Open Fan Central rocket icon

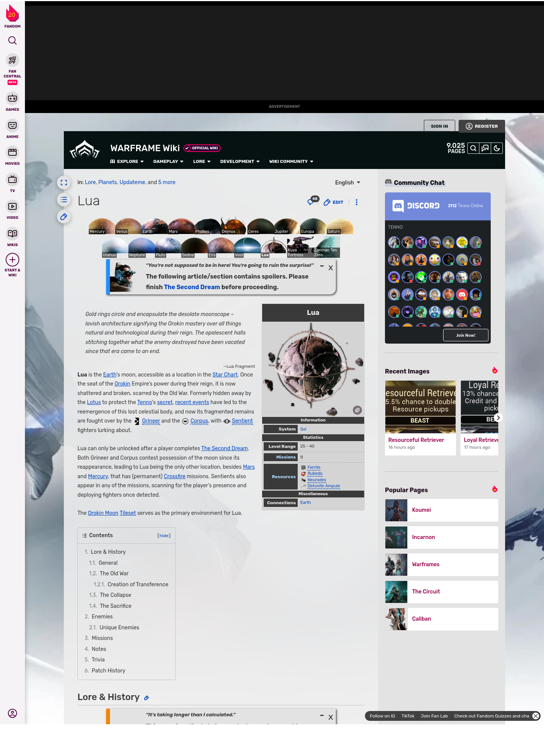point(12,60)
